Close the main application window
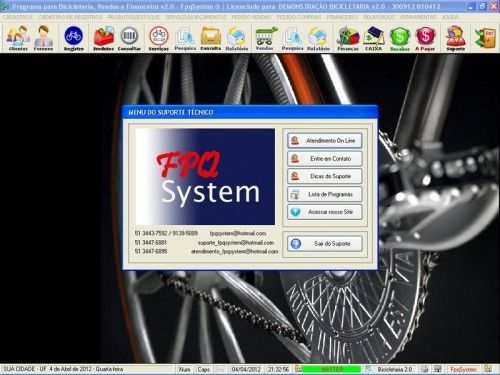 point(494,6)
